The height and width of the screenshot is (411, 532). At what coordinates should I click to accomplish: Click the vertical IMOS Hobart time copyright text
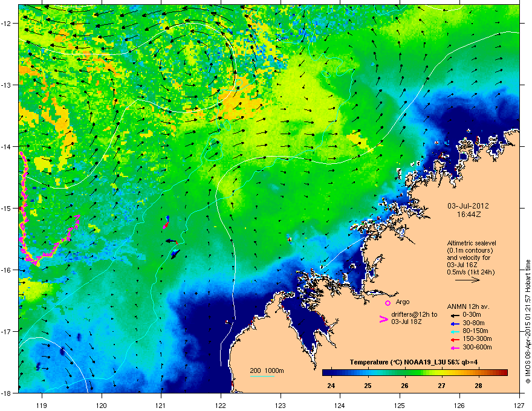click(528, 322)
